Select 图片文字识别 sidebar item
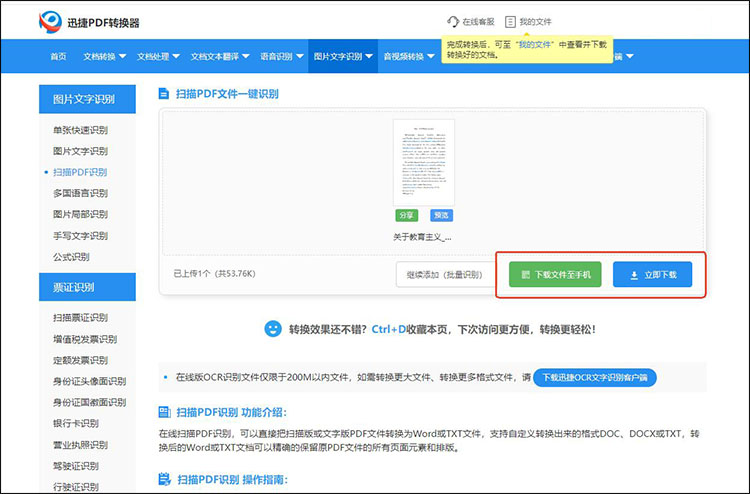 click(80, 151)
